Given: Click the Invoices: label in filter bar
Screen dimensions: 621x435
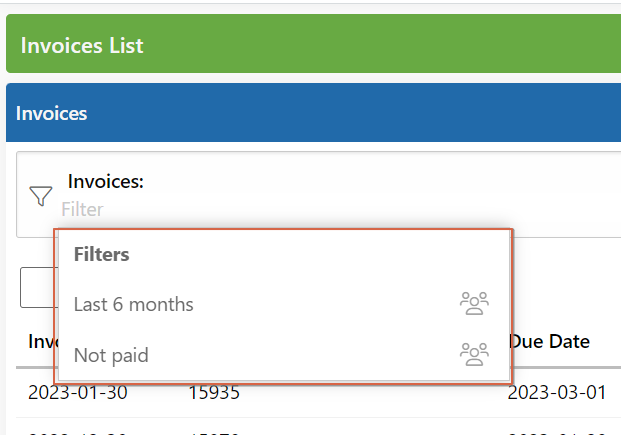Looking at the screenshot, I should (x=105, y=181).
